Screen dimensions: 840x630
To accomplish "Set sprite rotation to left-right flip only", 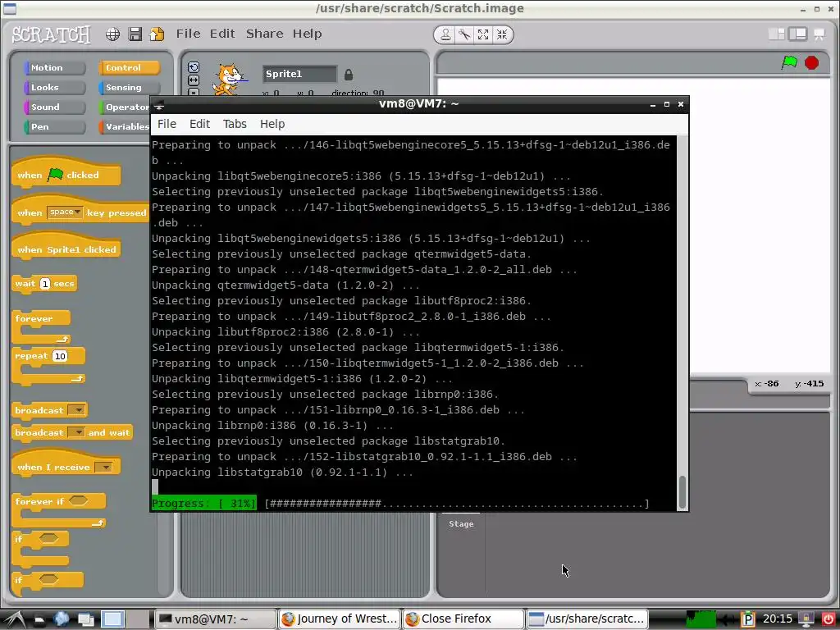I will pos(194,80).
